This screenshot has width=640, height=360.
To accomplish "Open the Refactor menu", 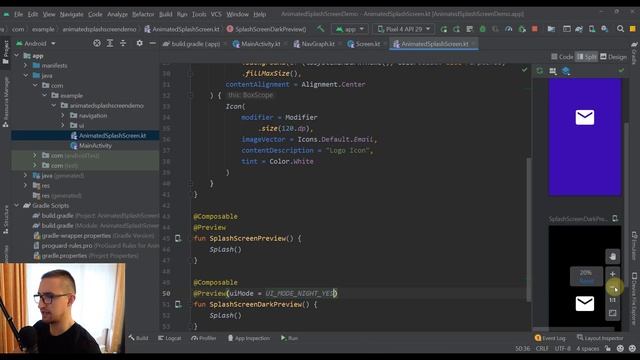I will 143,14.
